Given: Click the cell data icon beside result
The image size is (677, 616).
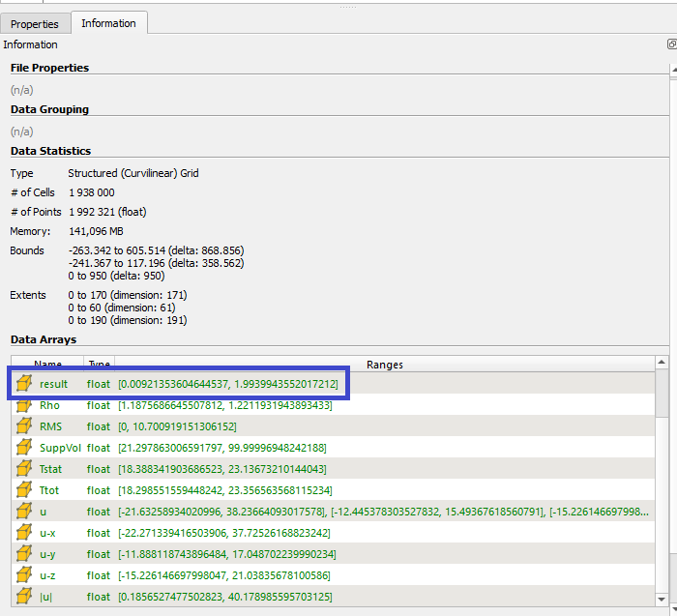Looking at the screenshot, I should [24, 383].
